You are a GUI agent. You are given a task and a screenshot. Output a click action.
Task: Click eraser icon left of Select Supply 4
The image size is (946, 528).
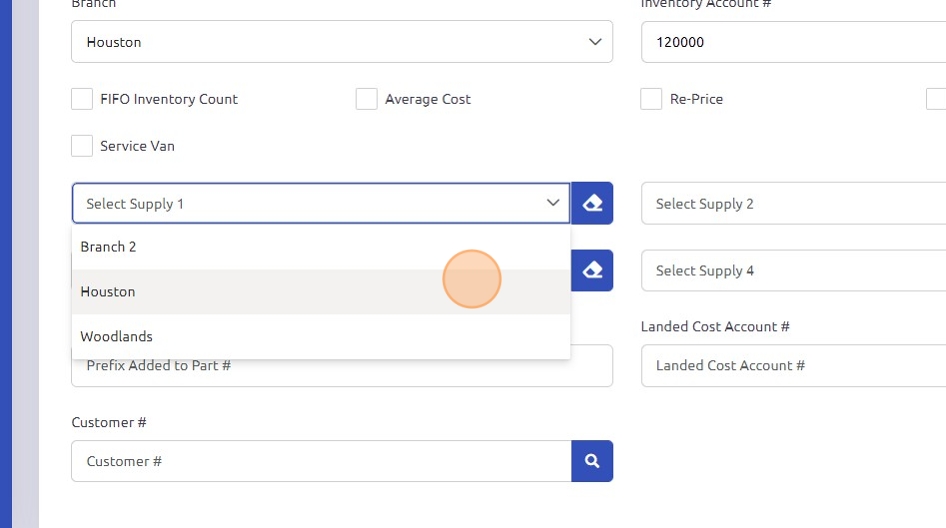(x=592, y=270)
